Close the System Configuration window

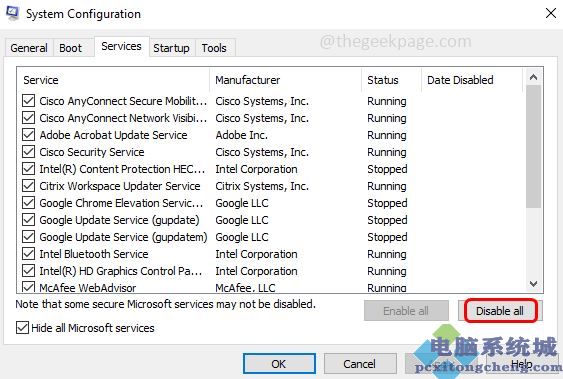pos(551,13)
